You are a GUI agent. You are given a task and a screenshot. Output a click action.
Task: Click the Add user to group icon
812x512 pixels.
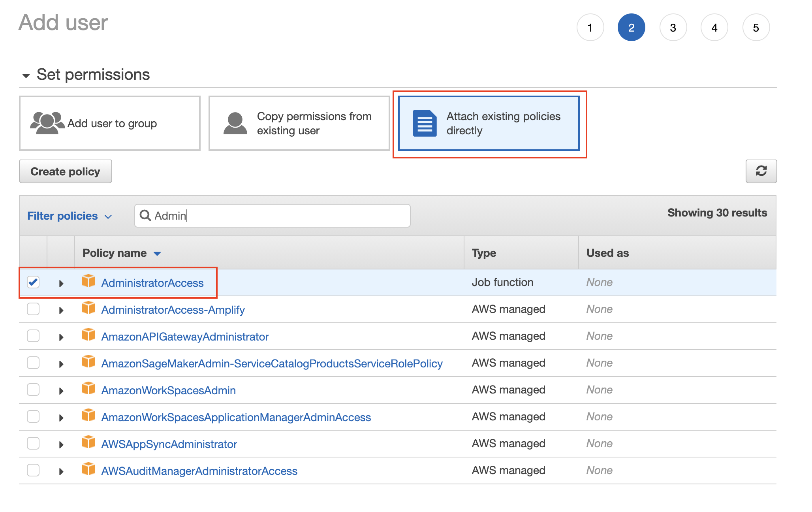point(47,123)
